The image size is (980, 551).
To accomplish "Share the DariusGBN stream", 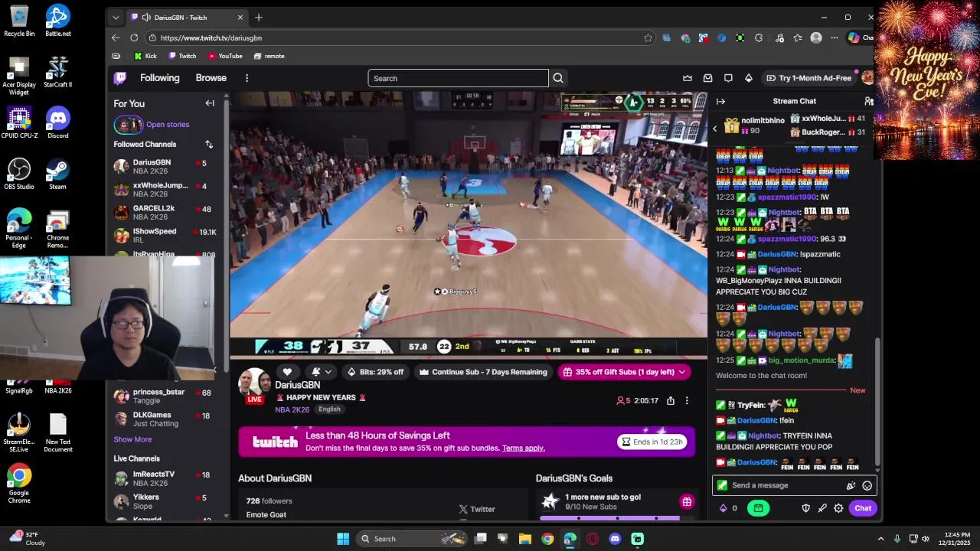I will coord(671,400).
